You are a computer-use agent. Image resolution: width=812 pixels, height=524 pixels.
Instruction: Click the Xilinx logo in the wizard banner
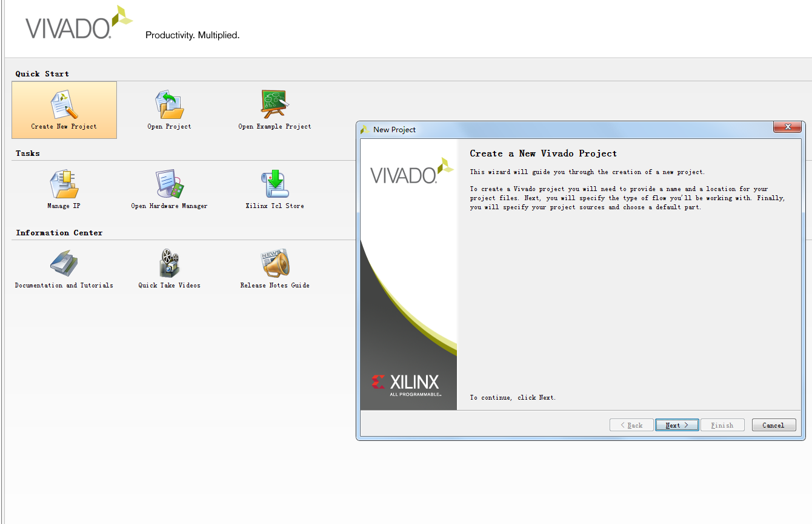click(405, 384)
